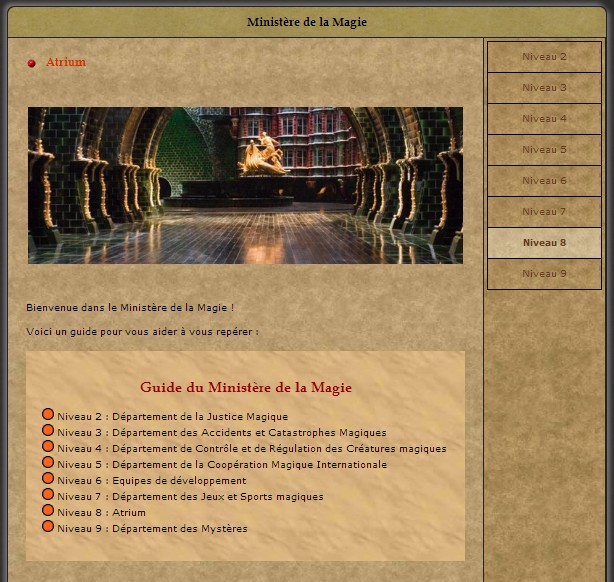614x582 pixels.
Task: Open the Niveau 2 tab
Action: 544,57
